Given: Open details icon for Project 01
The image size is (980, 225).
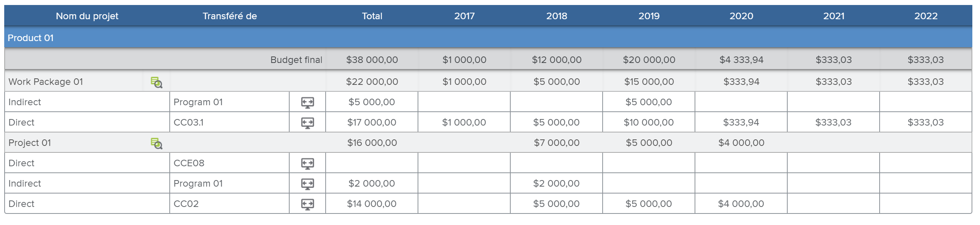Looking at the screenshot, I should tap(156, 143).
